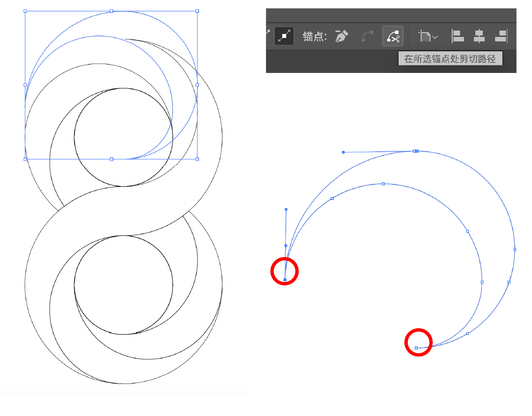The width and height of the screenshot is (532, 416).
Task: Align anchors to horizontal left
Action: coord(458,36)
